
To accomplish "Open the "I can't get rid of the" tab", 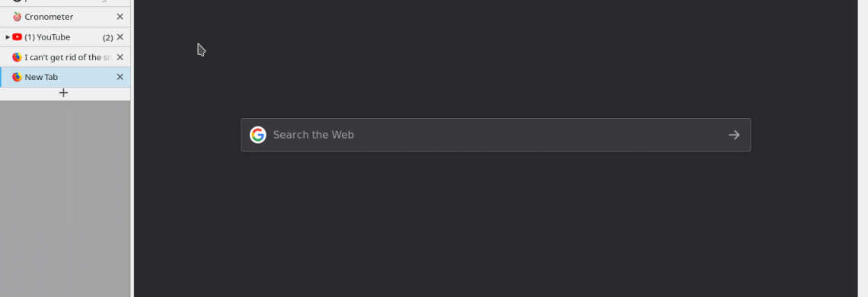I will coord(65,57).
